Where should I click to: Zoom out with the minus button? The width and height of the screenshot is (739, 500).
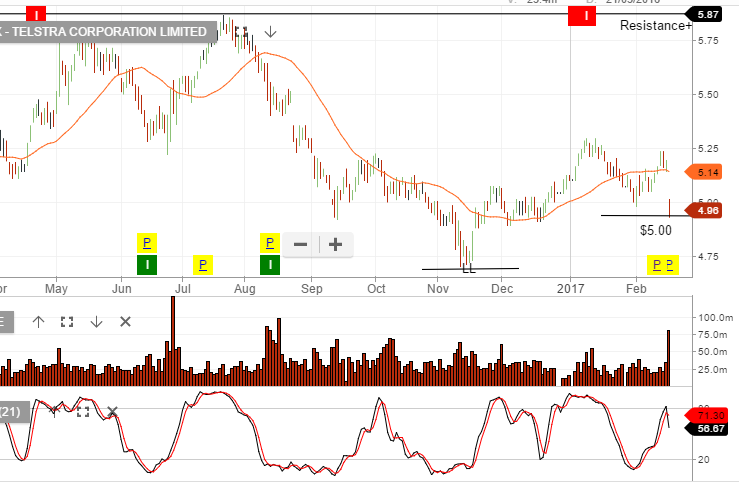click(x=300, y=245)
